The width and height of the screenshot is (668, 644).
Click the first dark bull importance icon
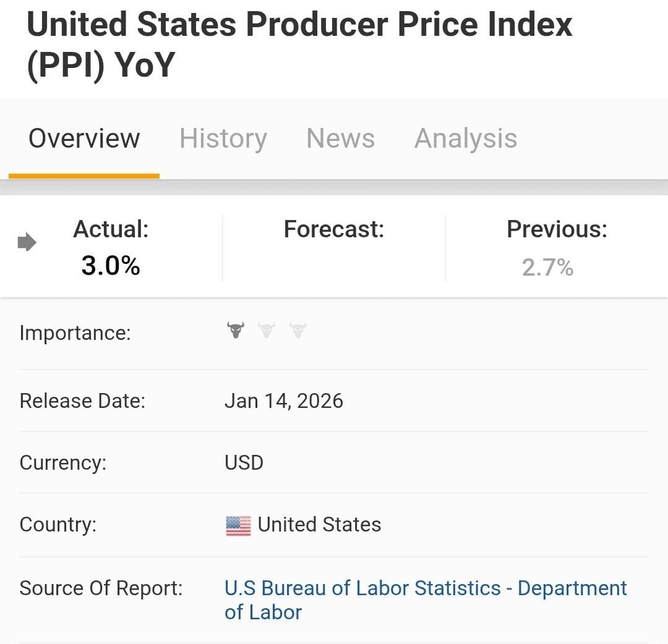[x=235, y=330]
